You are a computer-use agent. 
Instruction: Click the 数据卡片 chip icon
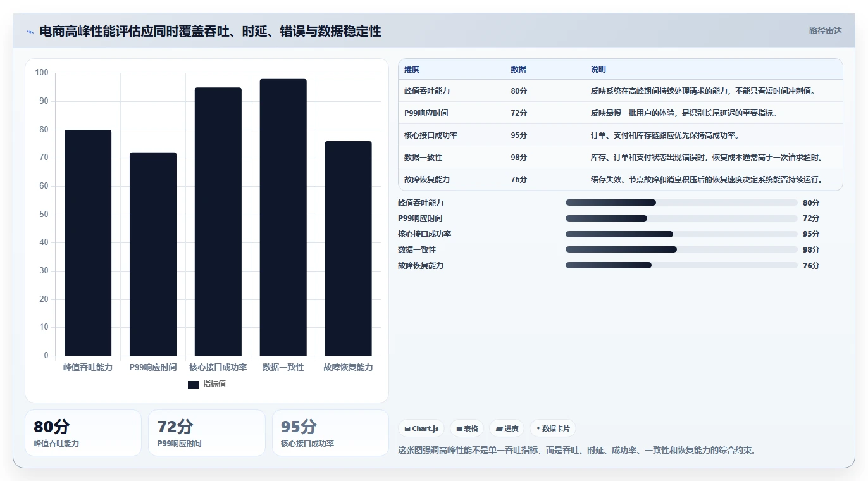click(x=538, y=428)
